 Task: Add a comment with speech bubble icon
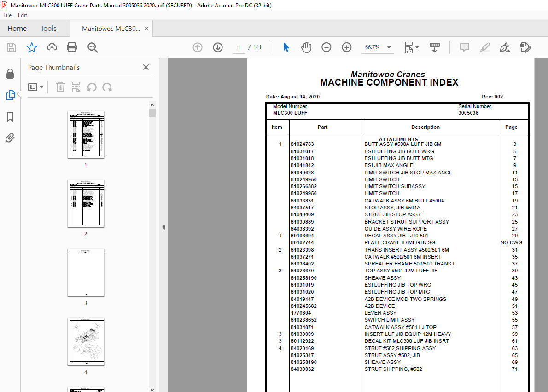(x=465, y=47)
